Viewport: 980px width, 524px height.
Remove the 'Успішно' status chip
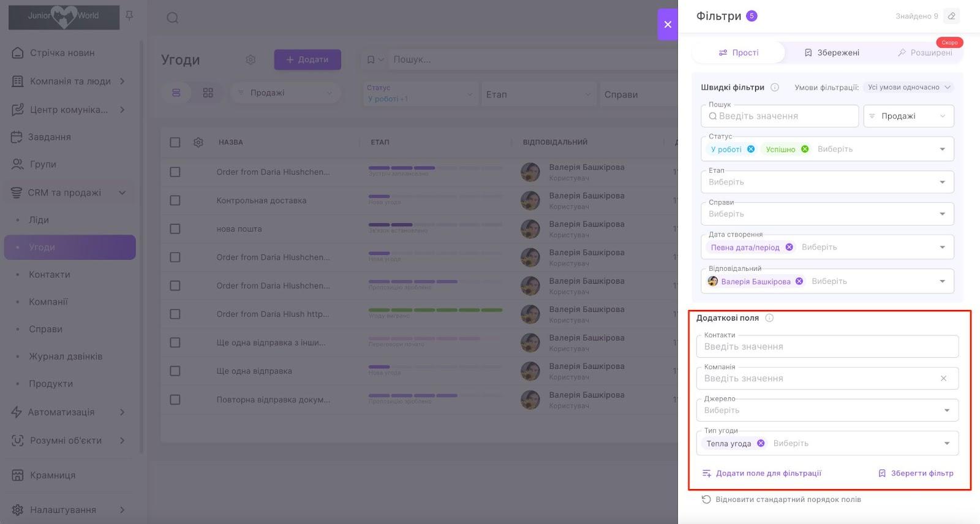click(805, 149)
